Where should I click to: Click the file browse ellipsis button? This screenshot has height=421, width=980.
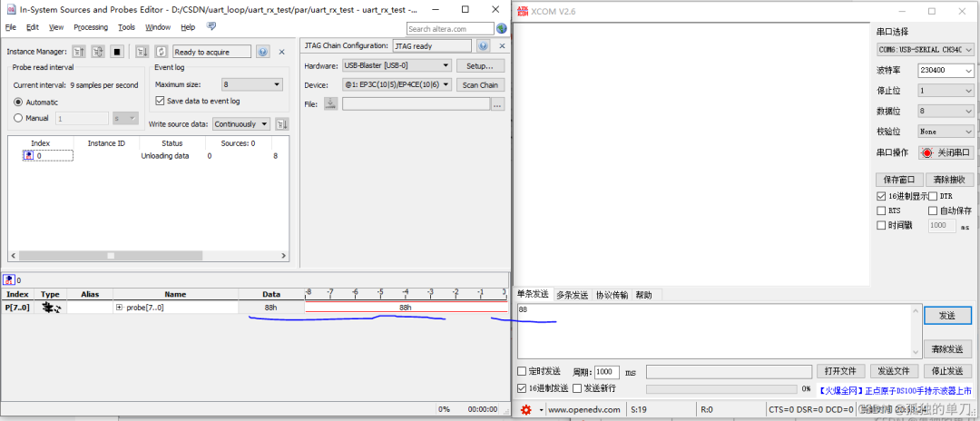497,105
